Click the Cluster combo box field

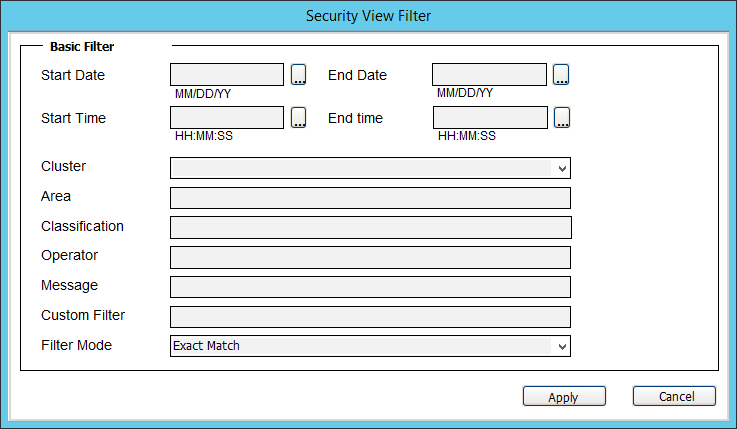coord(370,168)
